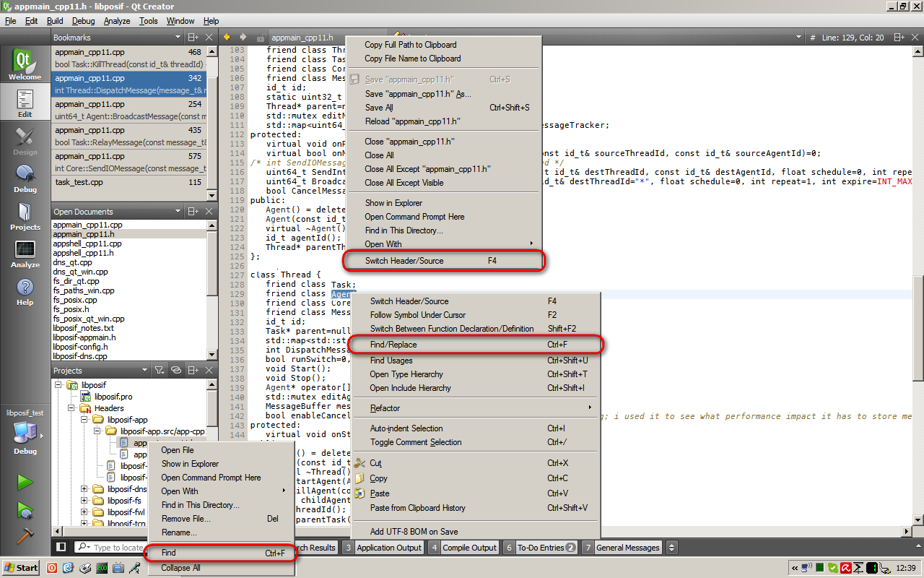Screen dimensions: 924x578
Task: Select task_test.cpp bookmark line 115
Action: tap(129, 182)
